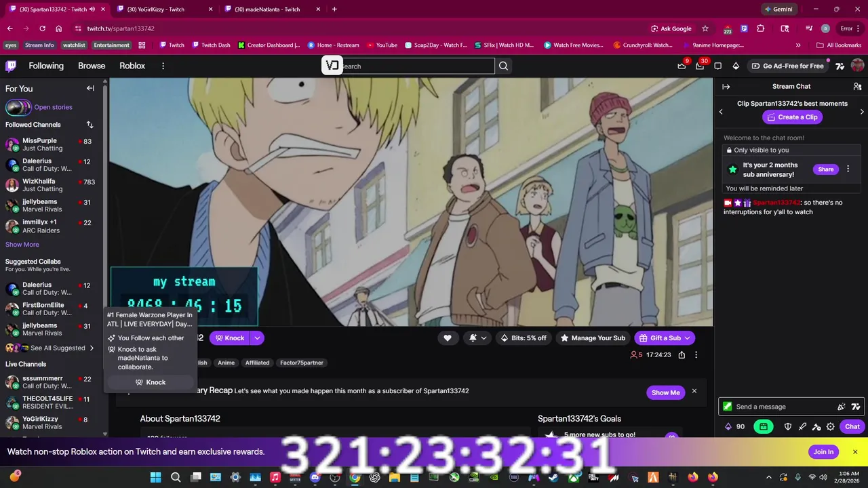Expand the Gift a Sub dropdown

pyautogui.click(x=687, y=338)
